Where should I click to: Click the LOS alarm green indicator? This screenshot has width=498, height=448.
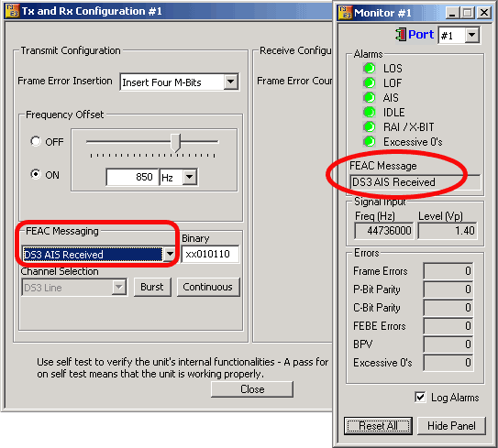point(370,68)
